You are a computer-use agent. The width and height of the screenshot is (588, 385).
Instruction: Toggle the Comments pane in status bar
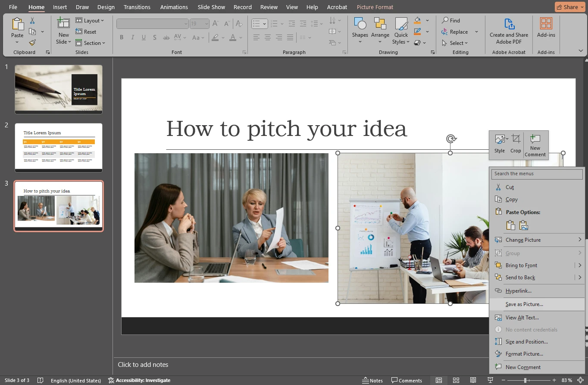(407, 380)
